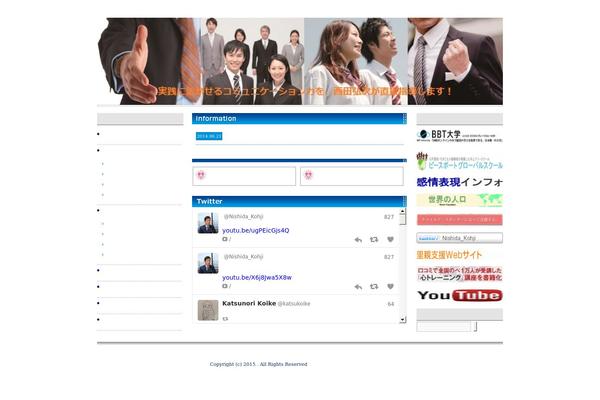Image resolution: width=600 pixels, height=400 pixels.
Task: Click the @katsukoike handle
Action: (294, 304)
